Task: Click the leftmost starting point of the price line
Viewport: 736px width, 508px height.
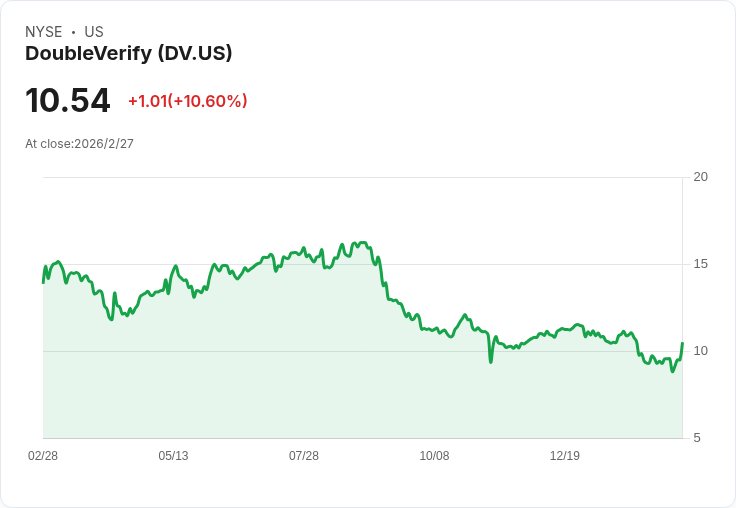Action: point(43,282)
